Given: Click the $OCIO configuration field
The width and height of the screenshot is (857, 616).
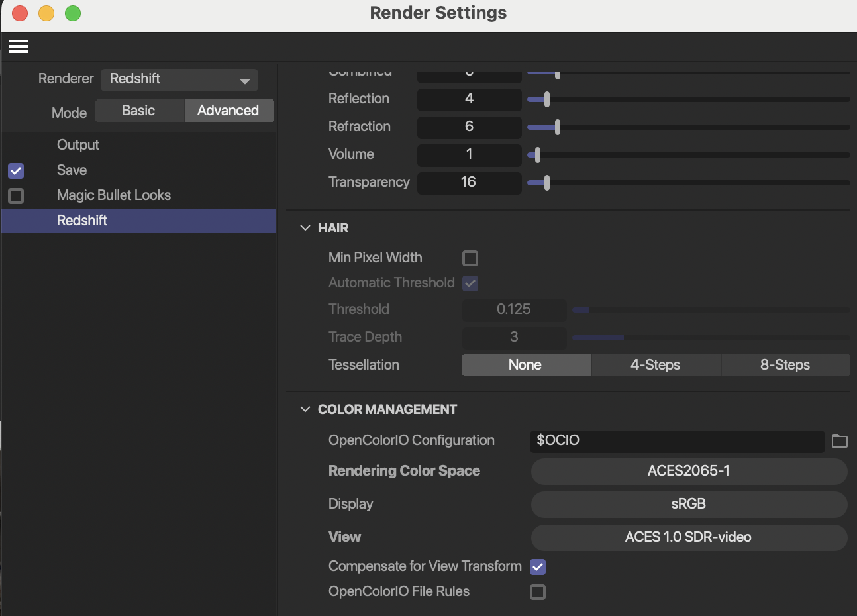Looking at the screenshot, I should click(x=677, y=441).
